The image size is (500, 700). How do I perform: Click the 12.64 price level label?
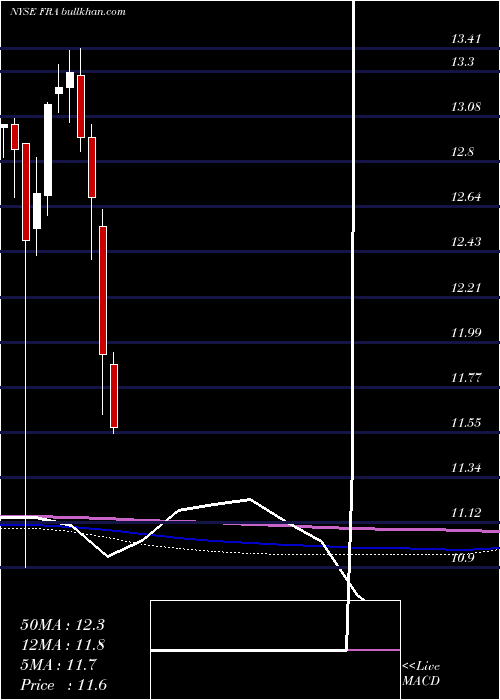[466, 197]
